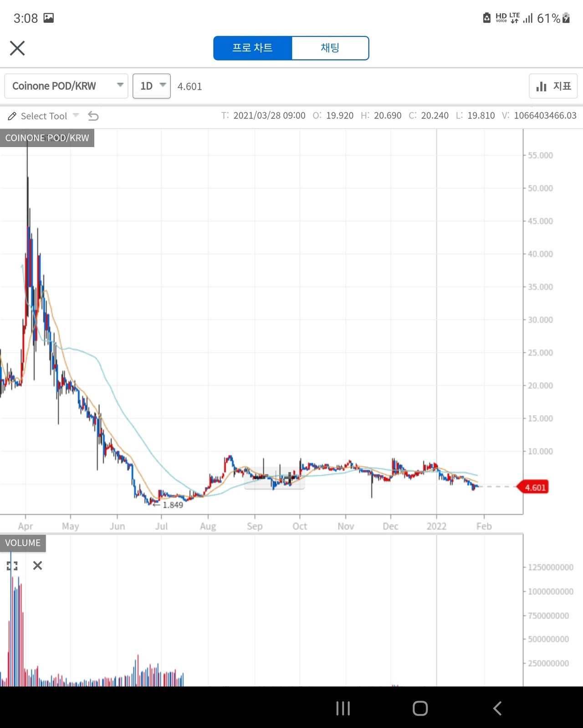Open the Coinone POD/KRW market dropdown
Image resolution: width=583 pixels, height=728 pixels.
point(66,86)
